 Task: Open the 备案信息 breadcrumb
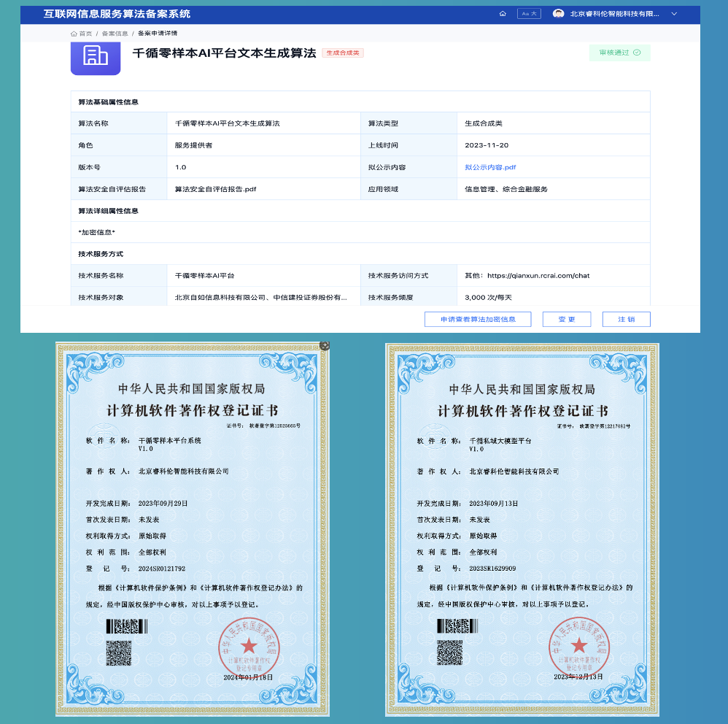(x=115, y=34)
